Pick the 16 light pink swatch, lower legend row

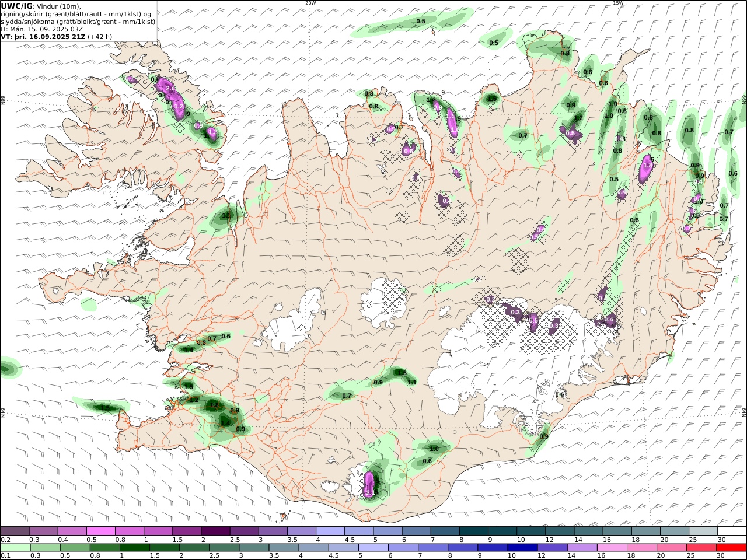612,548
